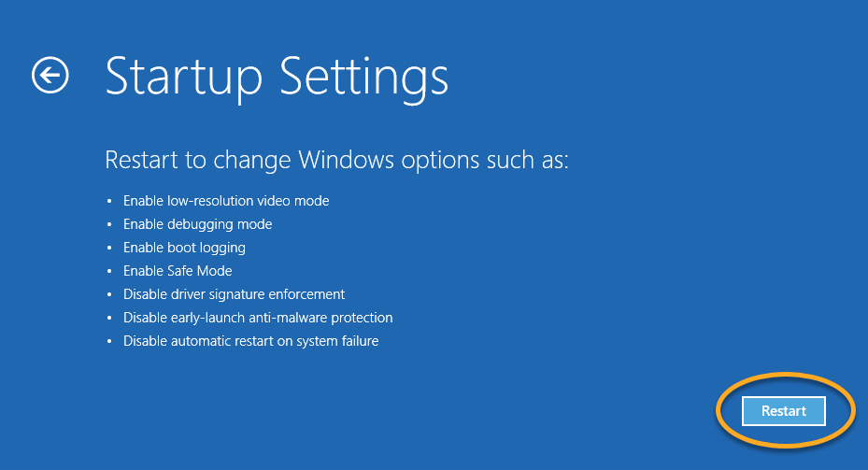The image size is (868, 470).
Task: Select the 'Enable low-resolution video mode' line
Action: pos(226,201)
